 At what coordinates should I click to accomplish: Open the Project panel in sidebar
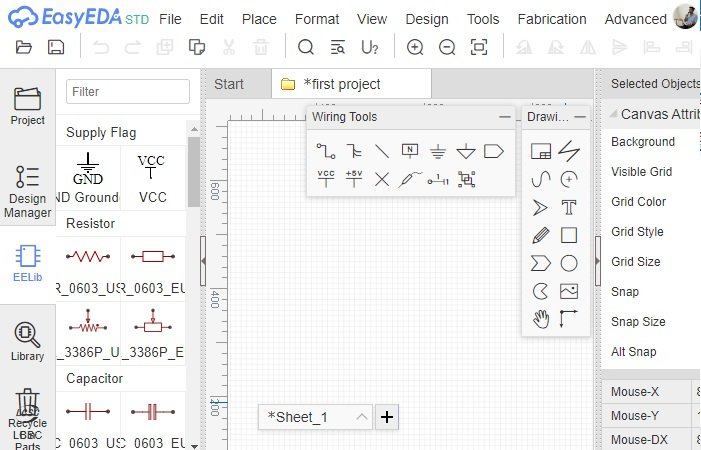click(x=28, y=106)
